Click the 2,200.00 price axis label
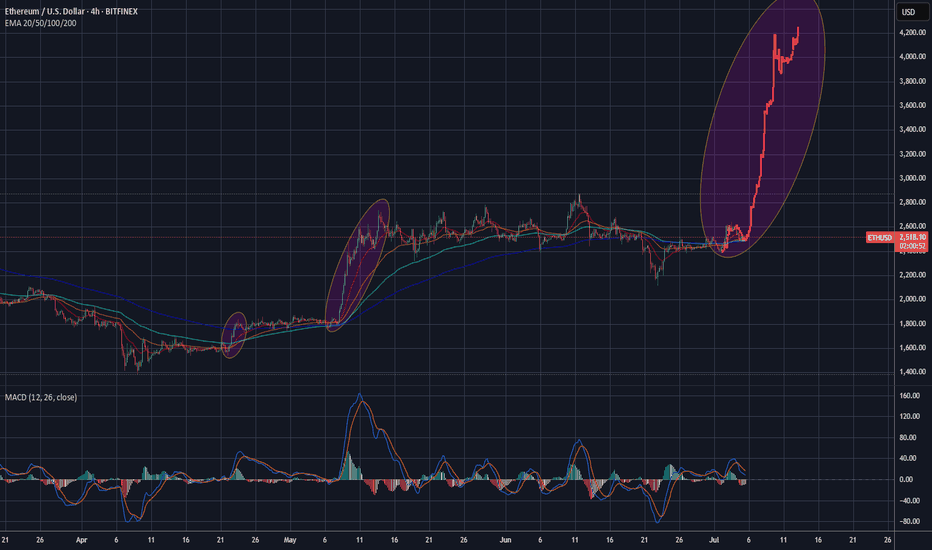 (x=912, y=275)
